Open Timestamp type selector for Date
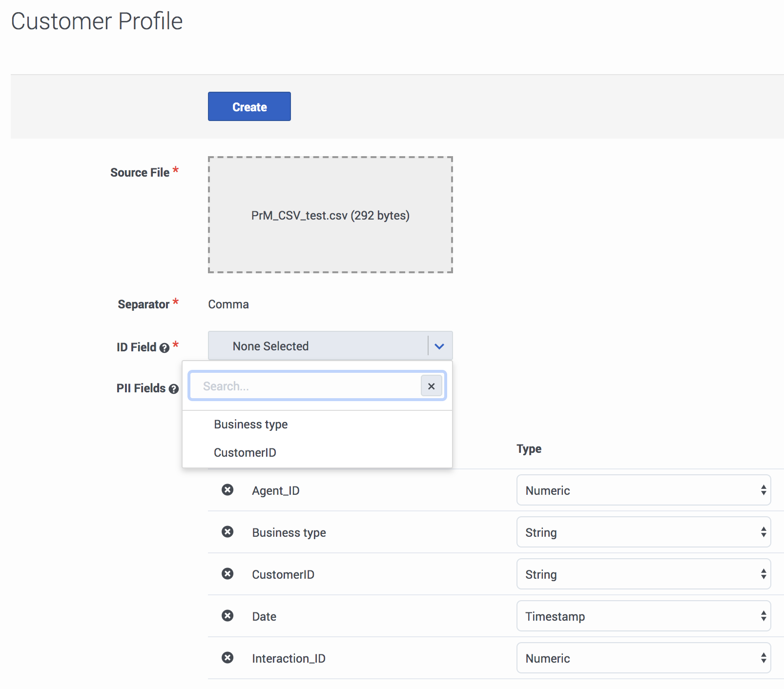 [644, 616]
